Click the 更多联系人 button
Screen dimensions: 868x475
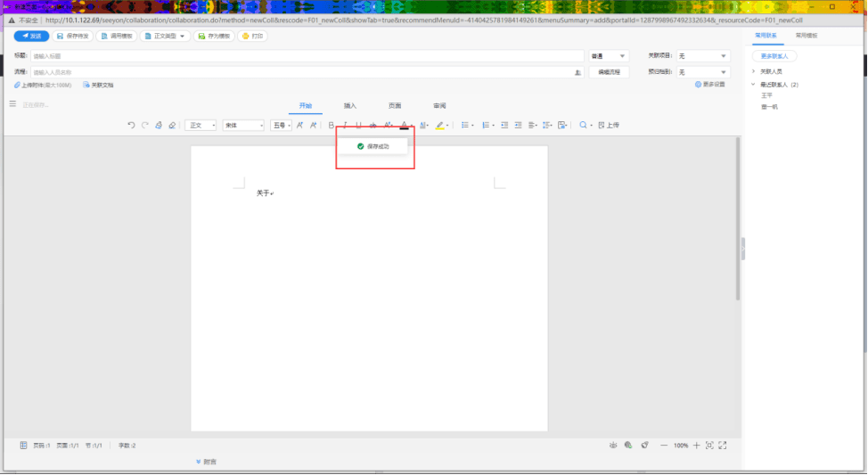pyautogui.click(x=774, y=56)
